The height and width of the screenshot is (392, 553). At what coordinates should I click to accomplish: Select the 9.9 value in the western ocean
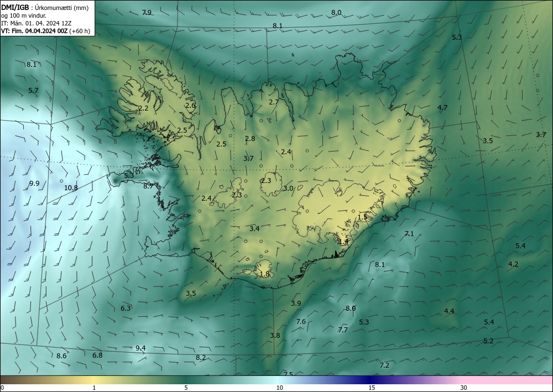[x=34, y=184]
